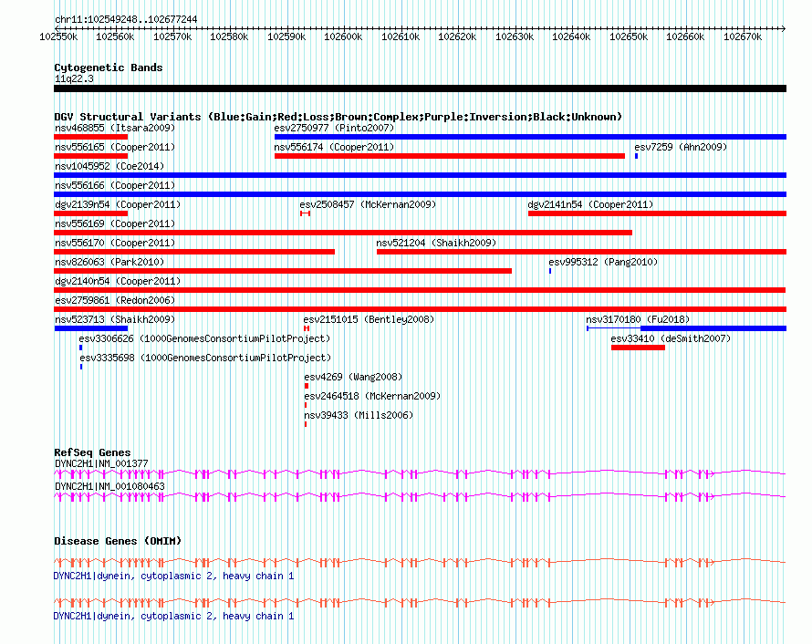Image resolution: width=812 pixels, height=644 pixels.
Task: Open the nsv1045952 (Coe2014) variant label
Action: coord(109,166)
